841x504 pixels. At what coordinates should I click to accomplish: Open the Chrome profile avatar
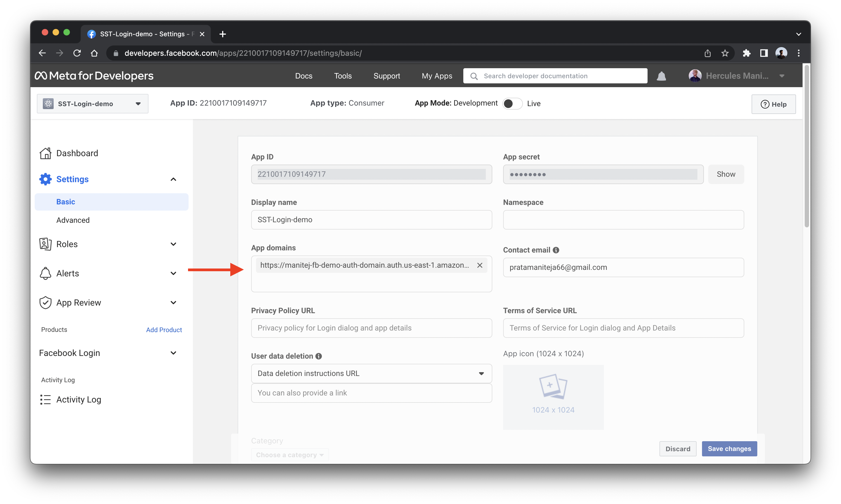click(781, 53)
